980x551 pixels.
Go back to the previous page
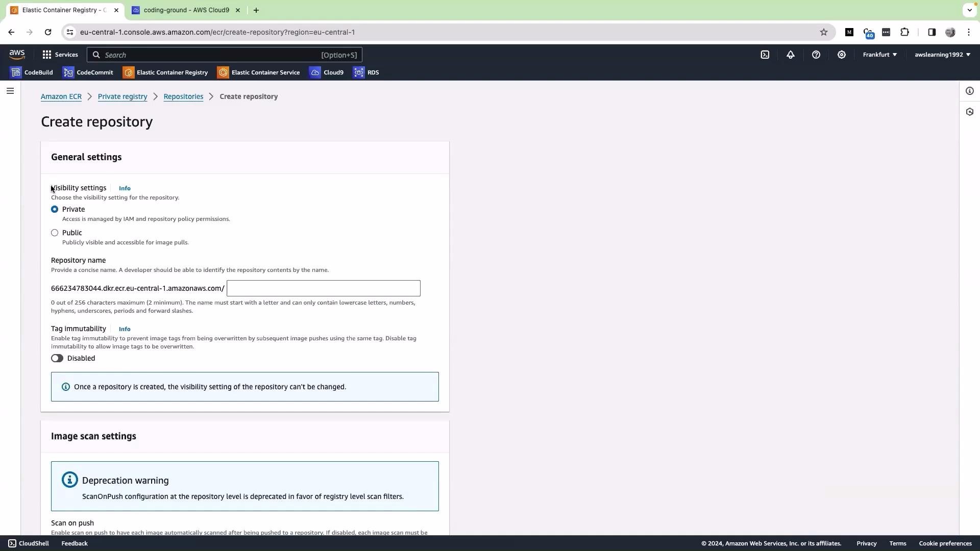point(11,32)
